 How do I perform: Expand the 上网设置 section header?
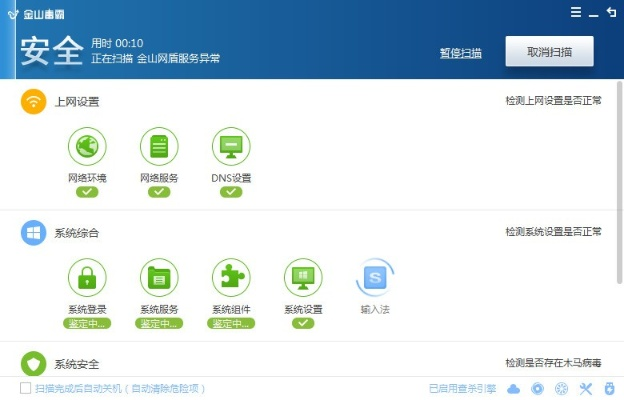tap(76, 101)
